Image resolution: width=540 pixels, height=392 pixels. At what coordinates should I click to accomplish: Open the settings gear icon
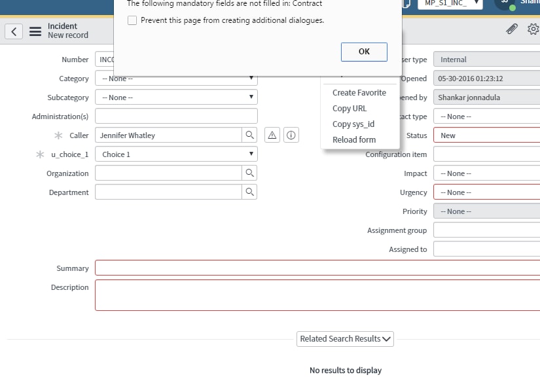[533, 29]
